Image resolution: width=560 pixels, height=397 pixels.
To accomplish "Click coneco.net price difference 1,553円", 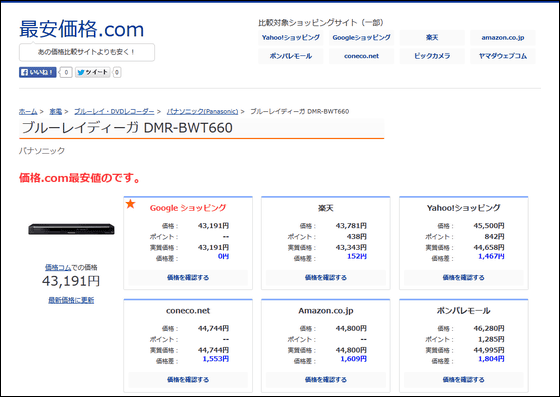I will click(216, 359).
